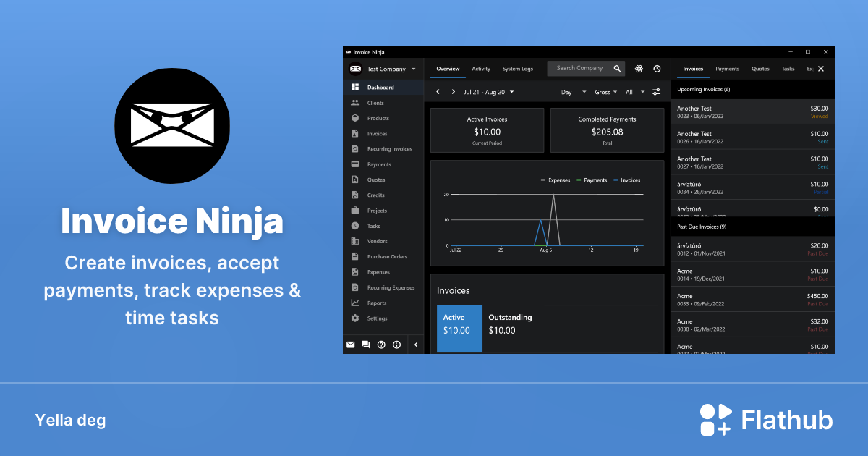
Task: Open the Jul 21 - Aug 20 date range dropdown
Action: pyautogui.click(x=483, y=92)
